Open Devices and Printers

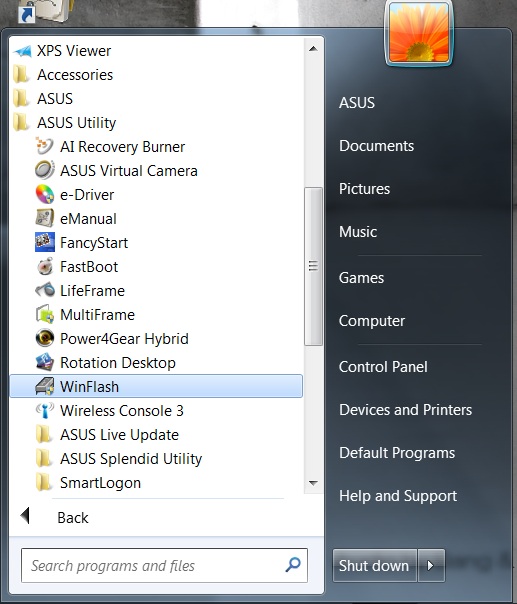point(406,410)
